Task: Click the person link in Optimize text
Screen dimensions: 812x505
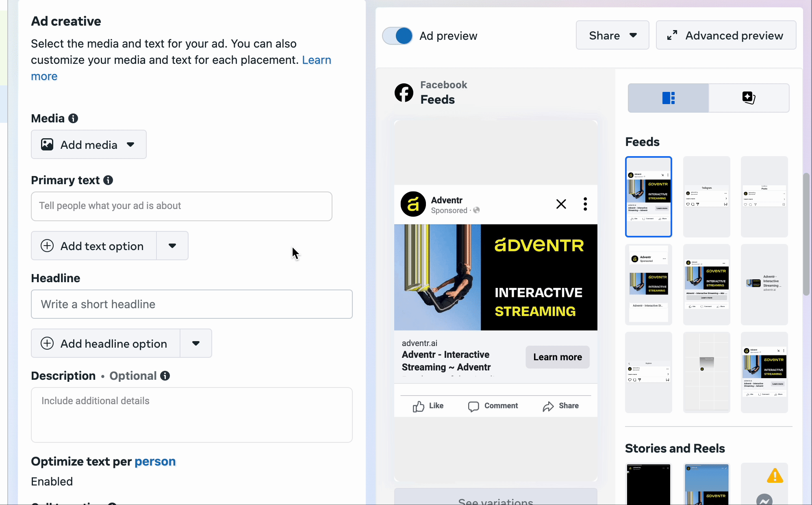Action: pos(155,461)
